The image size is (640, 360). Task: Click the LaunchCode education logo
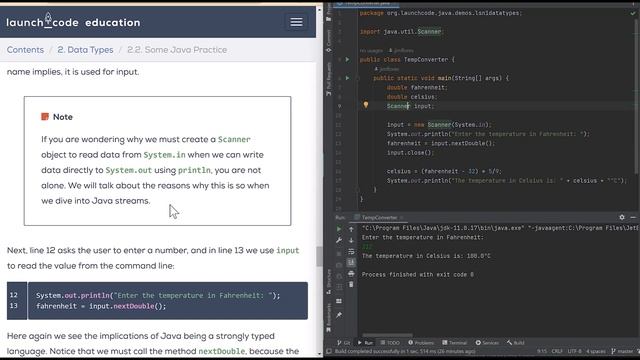(x=73, y=22)
